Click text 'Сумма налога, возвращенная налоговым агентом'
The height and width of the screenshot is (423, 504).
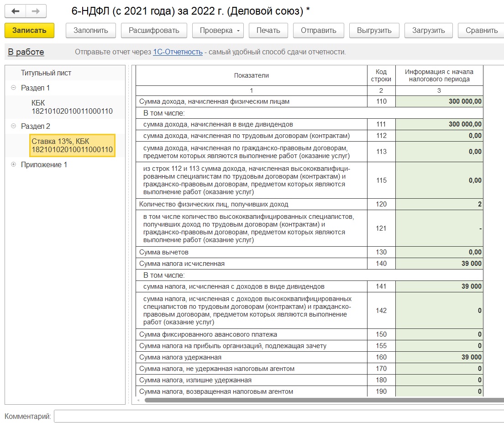pos(216,391)
